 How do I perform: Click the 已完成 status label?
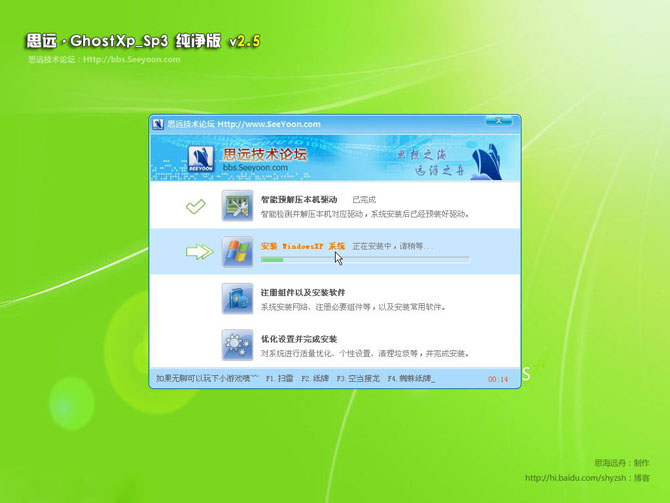364,200
